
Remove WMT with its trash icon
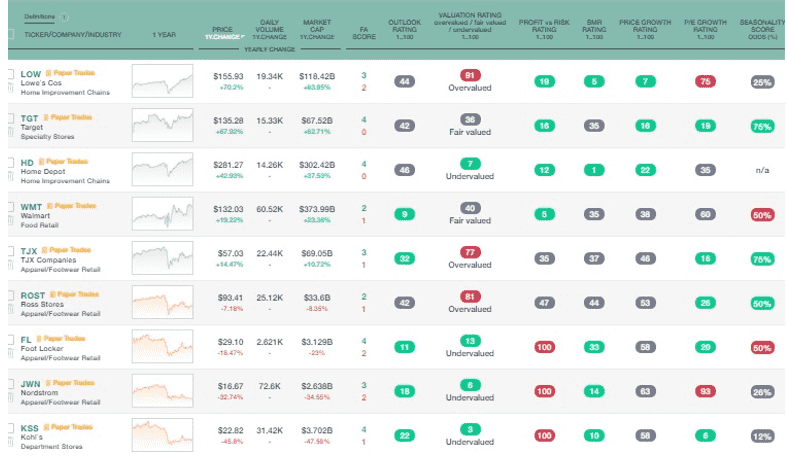click(x=10, y=218)
